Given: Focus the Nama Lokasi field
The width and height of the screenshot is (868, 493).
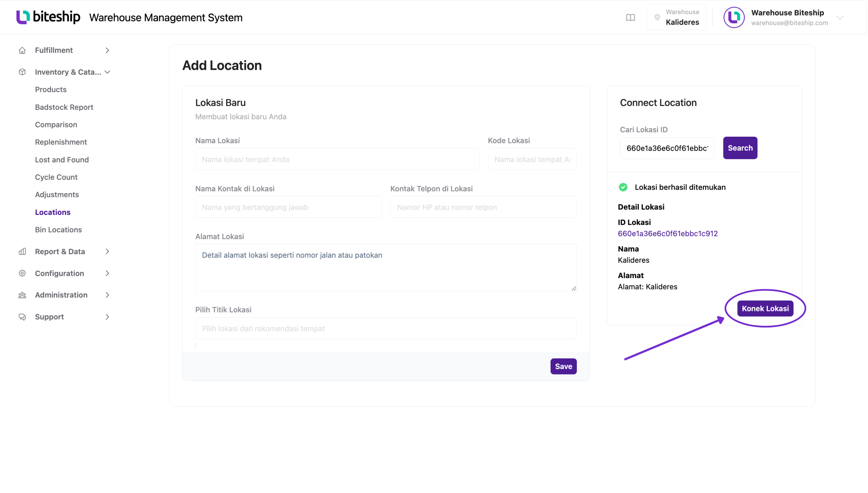Looking at the screenshot, I should (337, 159).
